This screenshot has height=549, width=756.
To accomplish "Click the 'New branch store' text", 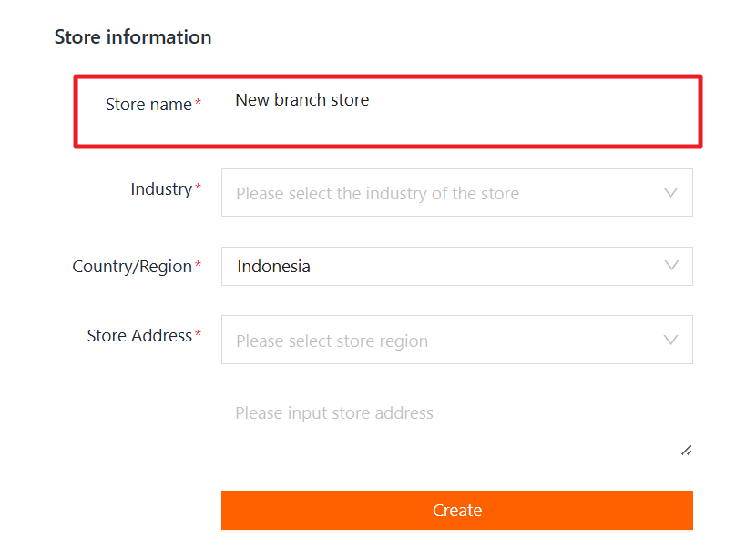I will coord(302,100).
